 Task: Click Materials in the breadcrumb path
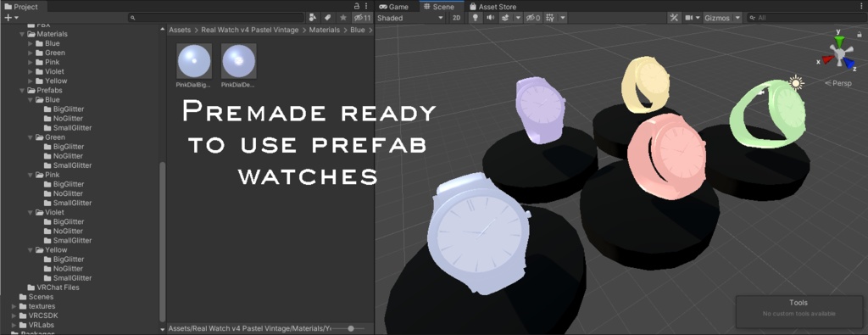coord(325,30)
